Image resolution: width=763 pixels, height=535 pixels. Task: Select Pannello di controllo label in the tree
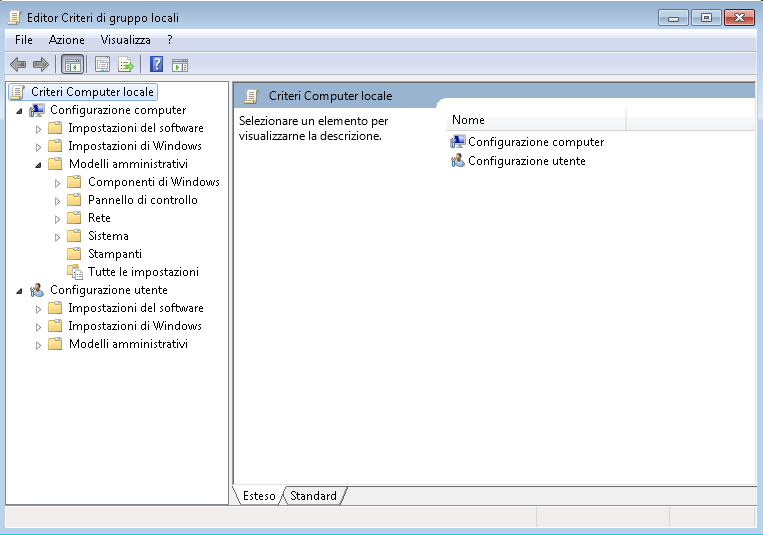tap(143, 200)
